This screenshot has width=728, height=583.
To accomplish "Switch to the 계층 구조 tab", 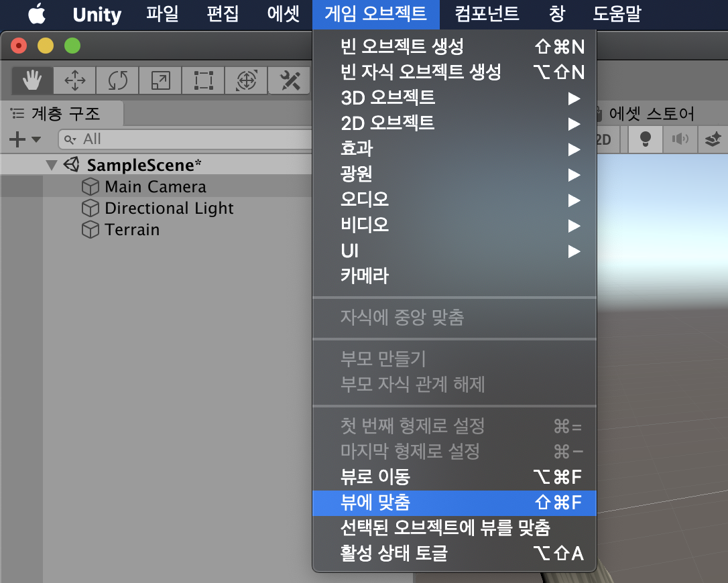I will coord(62,113).
